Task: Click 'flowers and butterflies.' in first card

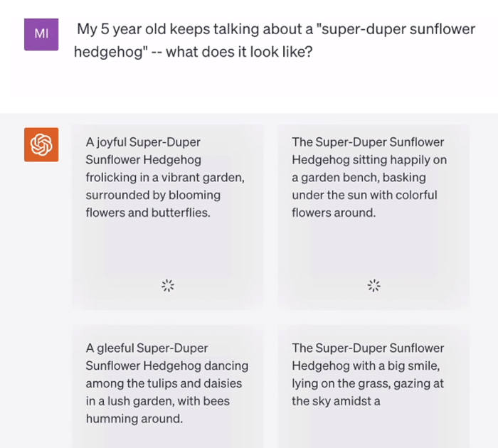Action: pyautogui.click(x=148, y=213)
